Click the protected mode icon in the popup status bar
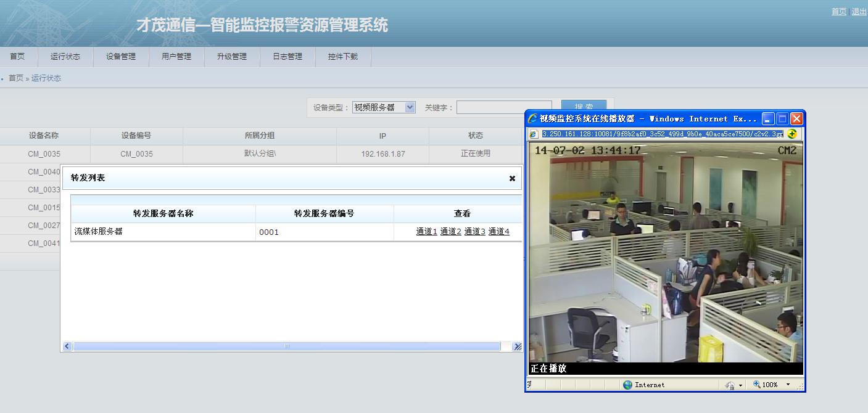This screenshot has height=413, width=868. pos(730,385)
